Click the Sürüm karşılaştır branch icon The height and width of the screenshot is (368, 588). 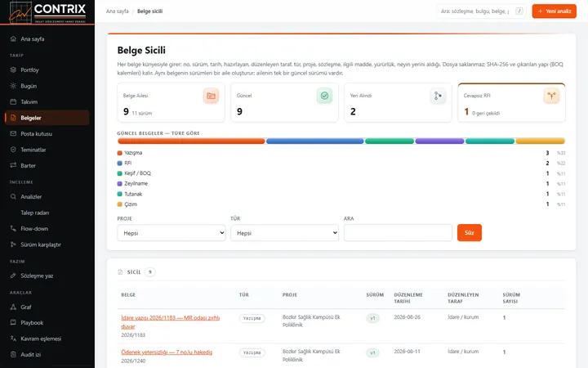point(13,245)
